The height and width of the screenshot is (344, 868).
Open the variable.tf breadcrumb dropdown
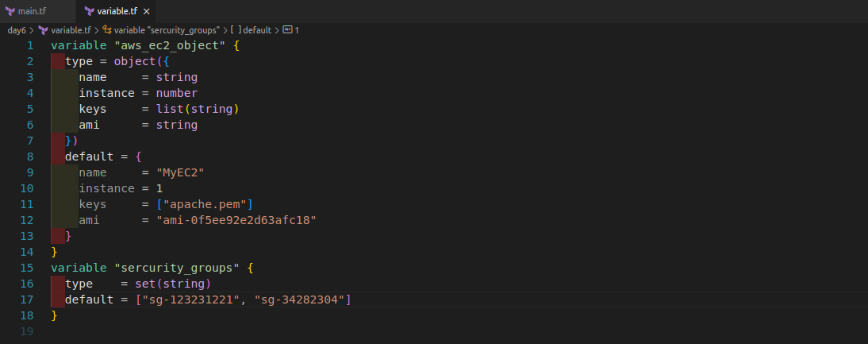point(71,30)
